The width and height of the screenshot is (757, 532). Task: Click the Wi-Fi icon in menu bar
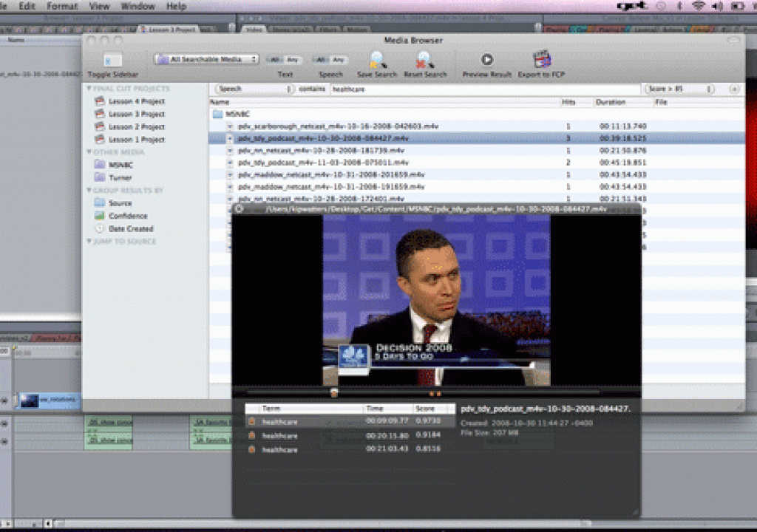[x=698, y=6]
